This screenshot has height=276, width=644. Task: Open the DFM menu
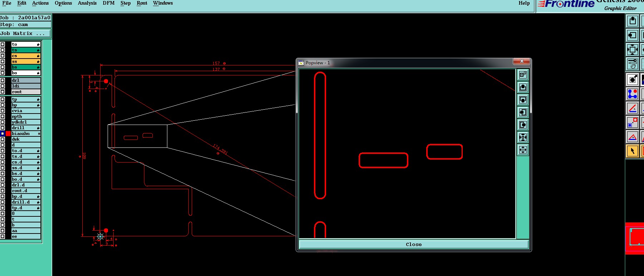point(109,3)
